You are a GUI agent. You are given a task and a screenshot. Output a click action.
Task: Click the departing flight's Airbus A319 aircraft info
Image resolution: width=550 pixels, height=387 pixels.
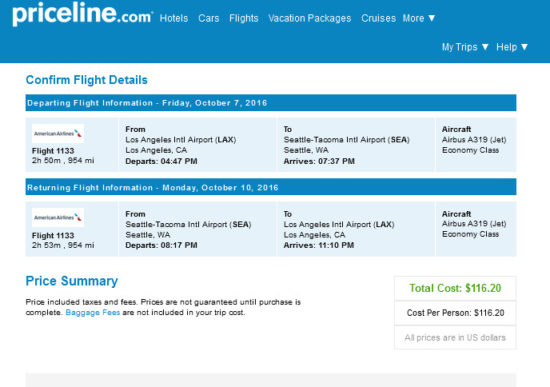pos(474,140)
